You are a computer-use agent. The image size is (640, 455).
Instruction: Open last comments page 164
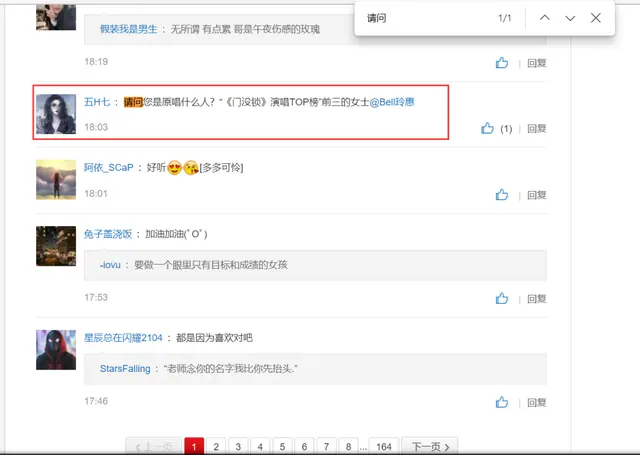[384, 446]
